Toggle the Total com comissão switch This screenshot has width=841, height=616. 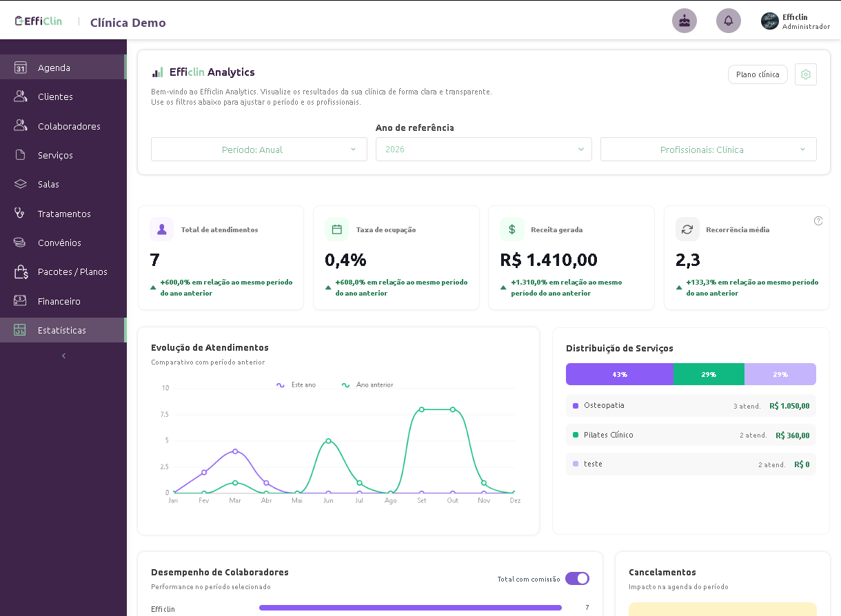(x=577, y=579)
